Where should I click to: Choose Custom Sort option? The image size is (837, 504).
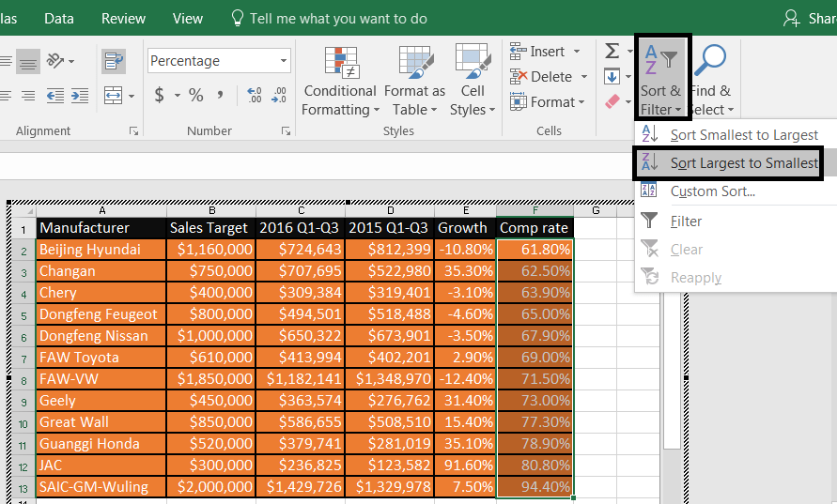point(736,191)
